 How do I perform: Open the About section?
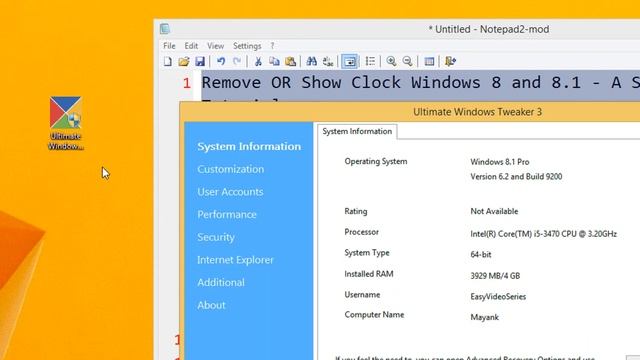(x=211, y=305)
